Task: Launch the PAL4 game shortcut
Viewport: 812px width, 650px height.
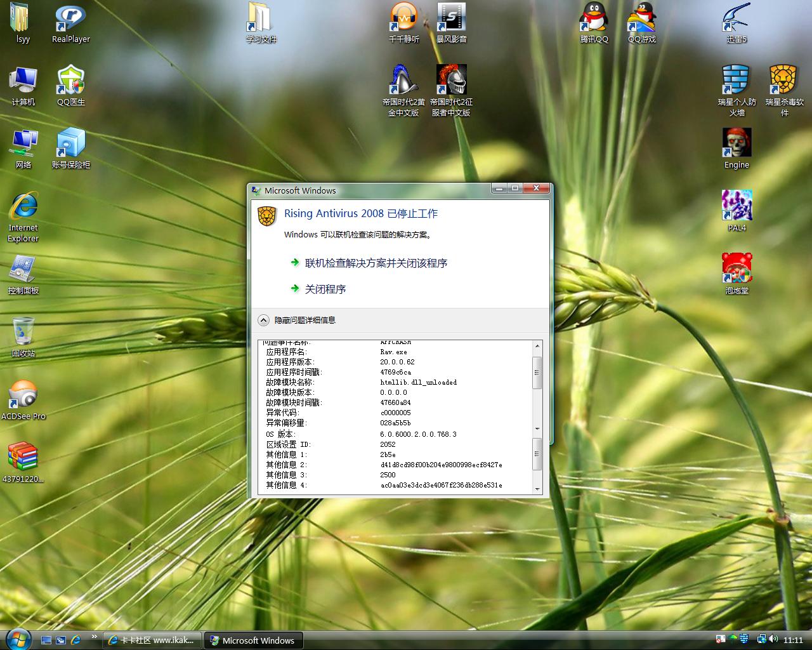Action: tap(737, 211)
